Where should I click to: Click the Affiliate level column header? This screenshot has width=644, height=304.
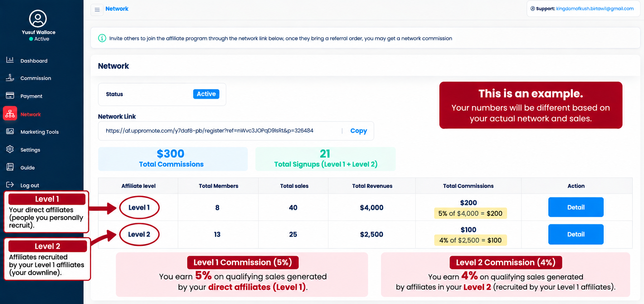coord(138,186)
